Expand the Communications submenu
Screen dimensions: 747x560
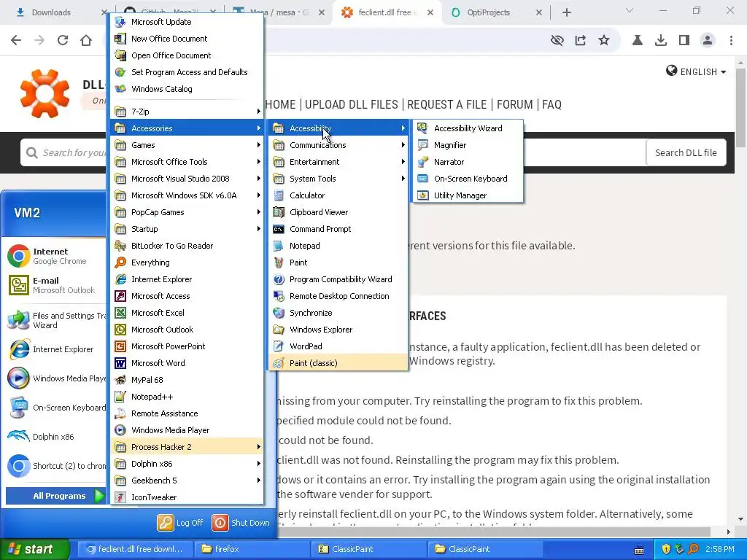click(x=338, y=145)
